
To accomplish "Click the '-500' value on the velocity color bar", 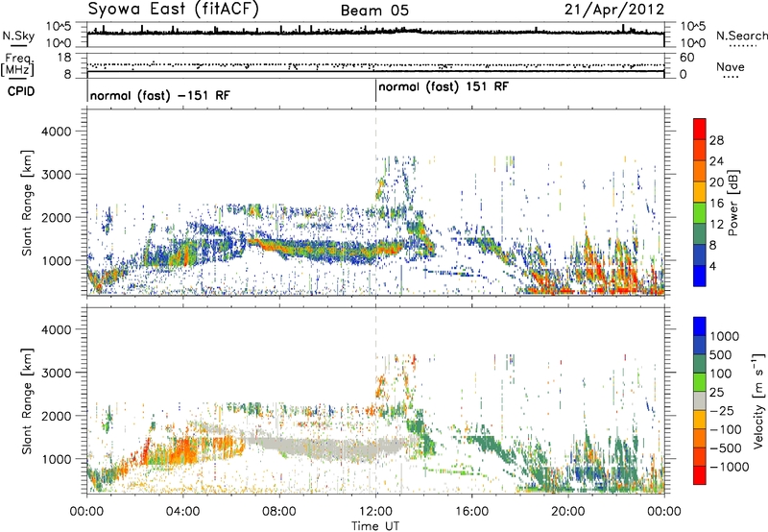I will (x=726, y=448).
